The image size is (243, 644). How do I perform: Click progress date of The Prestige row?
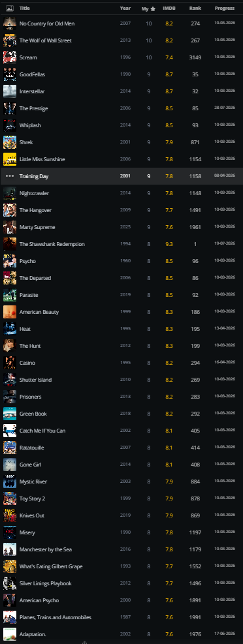(225, 108)
